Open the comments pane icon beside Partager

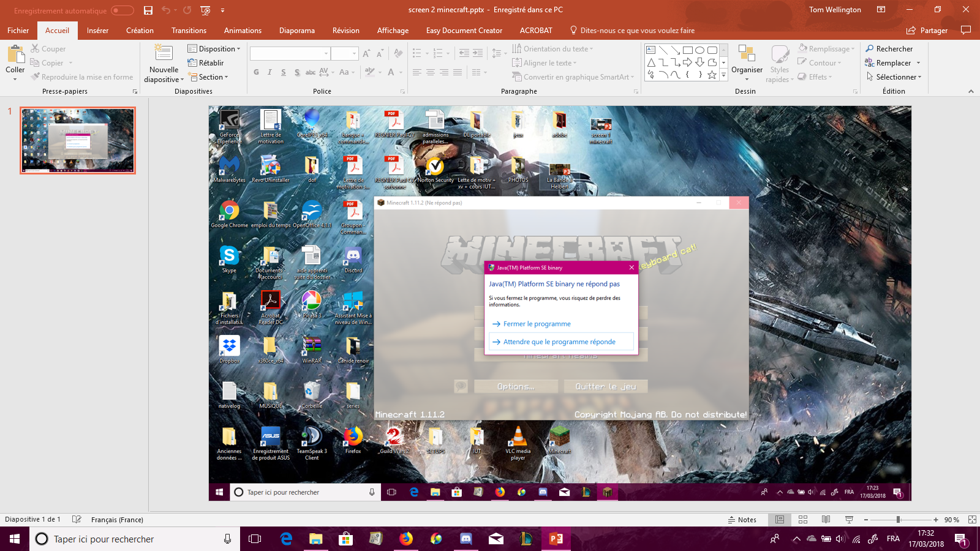[966, 30]
